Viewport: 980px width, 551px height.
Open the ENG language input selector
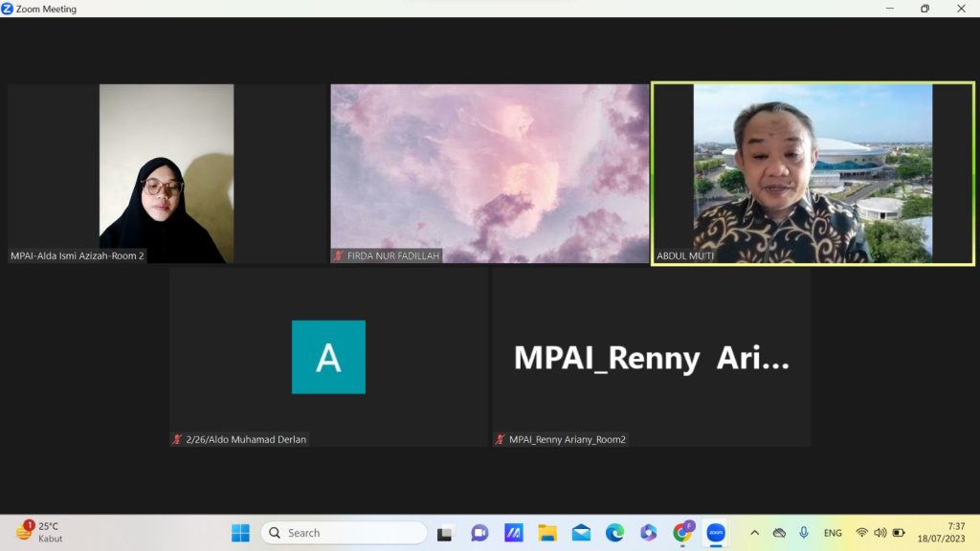pyautogui.click(x=833, y=533)
